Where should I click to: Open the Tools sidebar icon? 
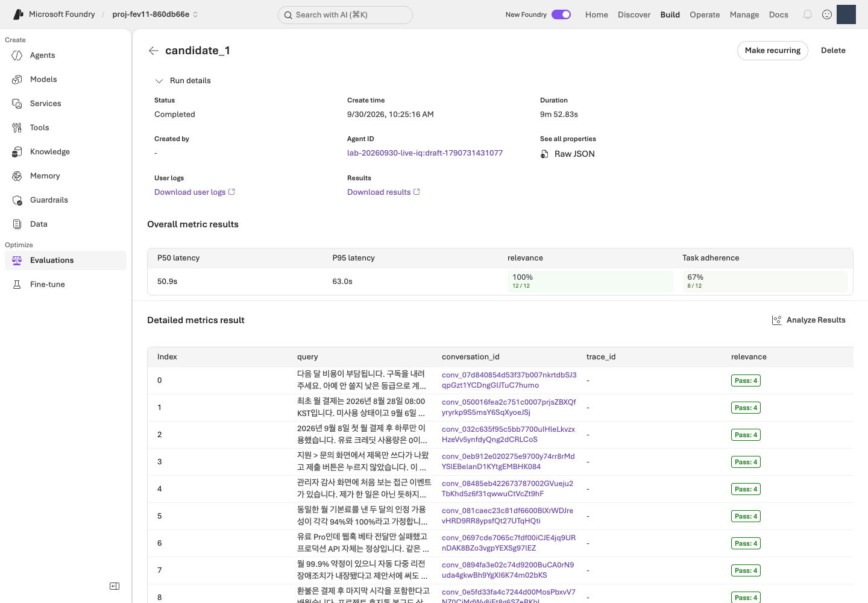pyautogui.click(x=17, y=128)
